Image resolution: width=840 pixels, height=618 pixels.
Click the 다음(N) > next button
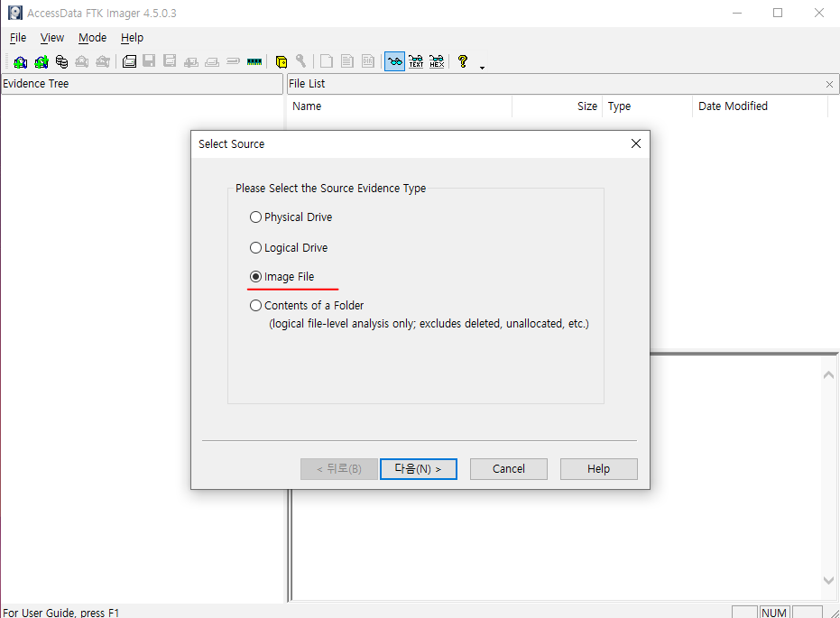(419, 468)
